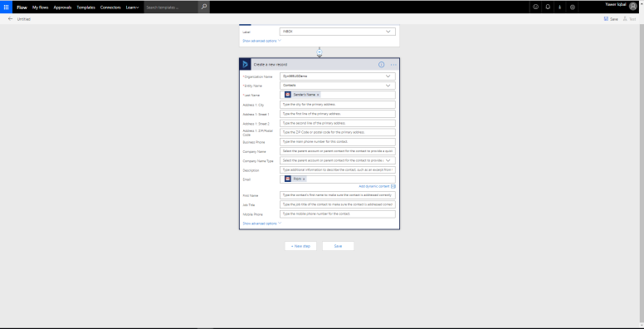Click the dynamic content panel icon
This screenshot has width=644, height=329.
coord(393,186)
